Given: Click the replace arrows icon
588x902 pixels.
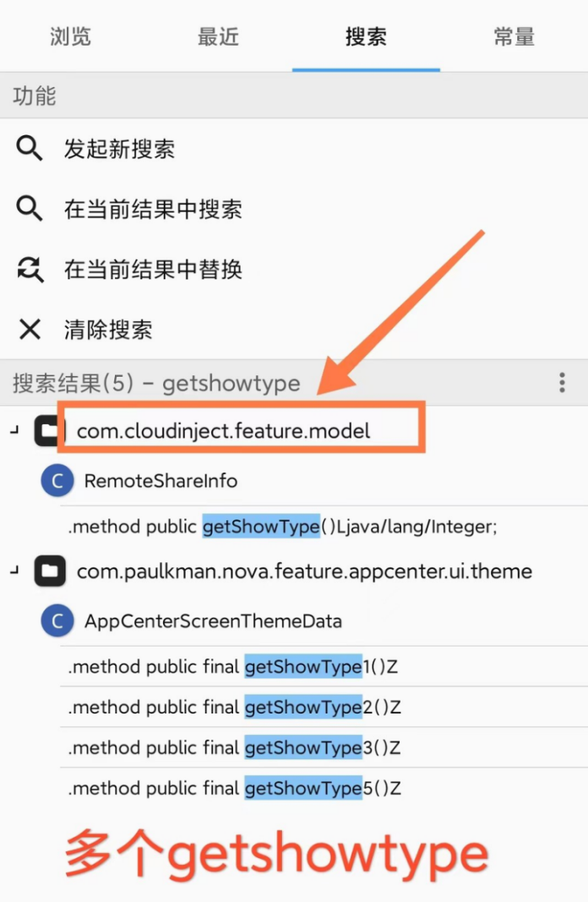Looking at the screenshot, I should (x=30, y=269).
